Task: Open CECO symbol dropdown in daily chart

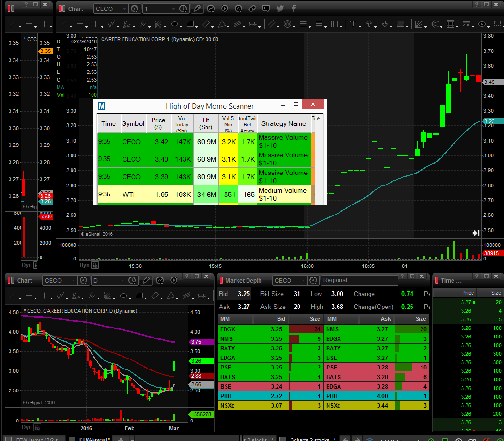Action: coord(60,280)
